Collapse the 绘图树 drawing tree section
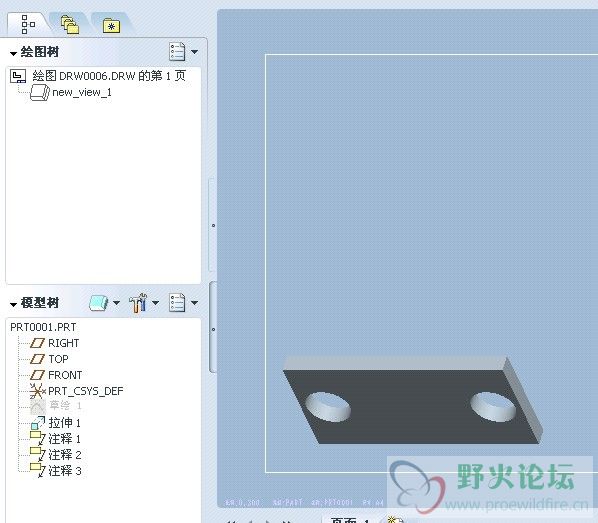This screenshot has height=523, width=598. (x=13, y=53)
